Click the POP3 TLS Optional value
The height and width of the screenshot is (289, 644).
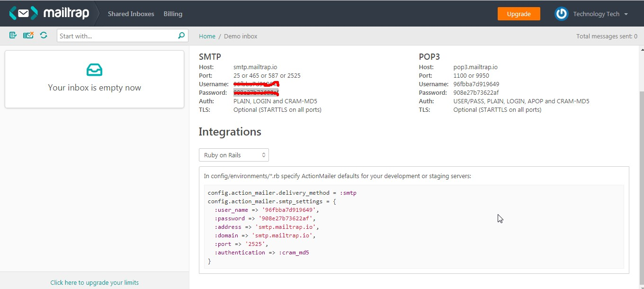coord(497,110)
